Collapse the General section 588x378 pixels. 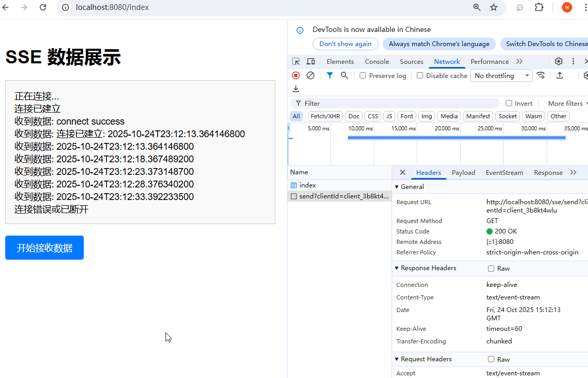pos(397,187)
